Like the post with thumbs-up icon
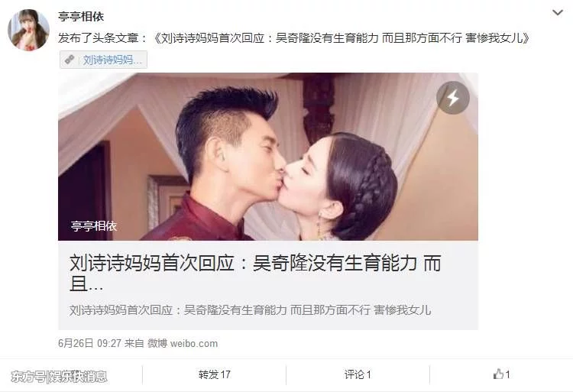 coord(498,374)
